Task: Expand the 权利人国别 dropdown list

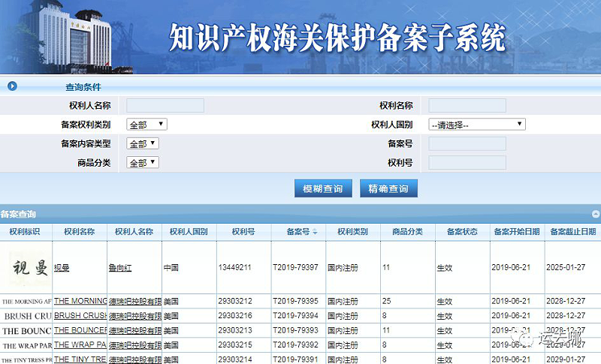Action: [476, 125]
